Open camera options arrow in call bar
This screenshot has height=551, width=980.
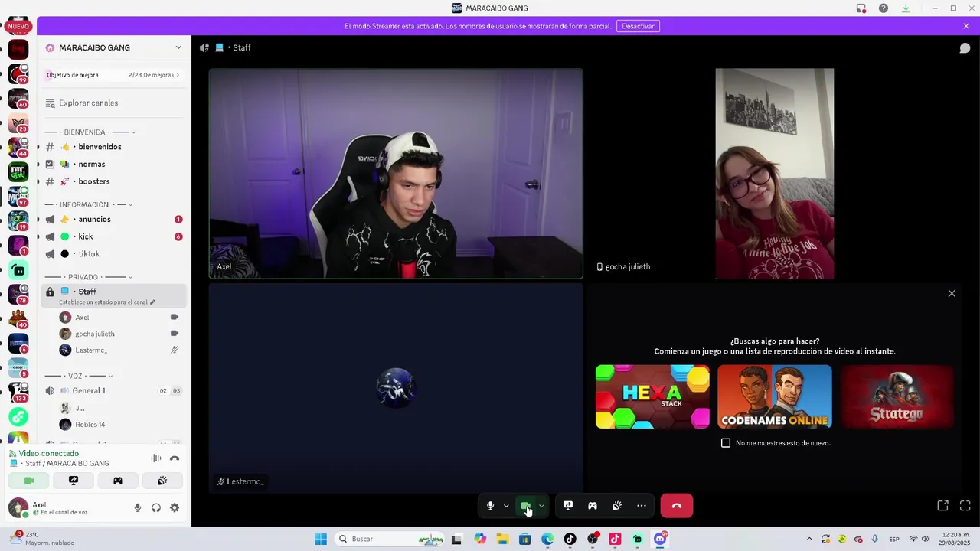pos(541,506)
